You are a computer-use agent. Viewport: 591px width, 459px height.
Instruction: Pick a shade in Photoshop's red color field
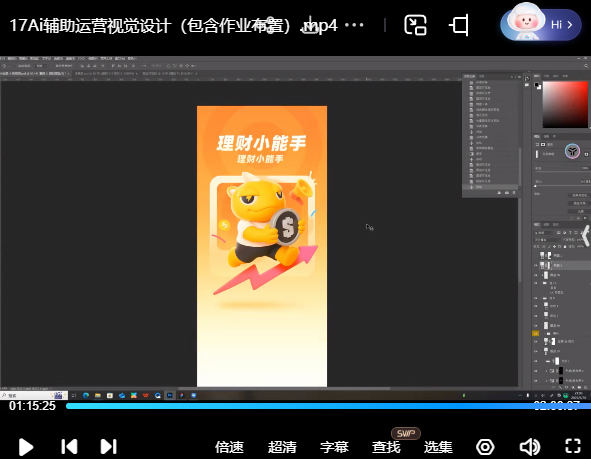pos(565,104)
